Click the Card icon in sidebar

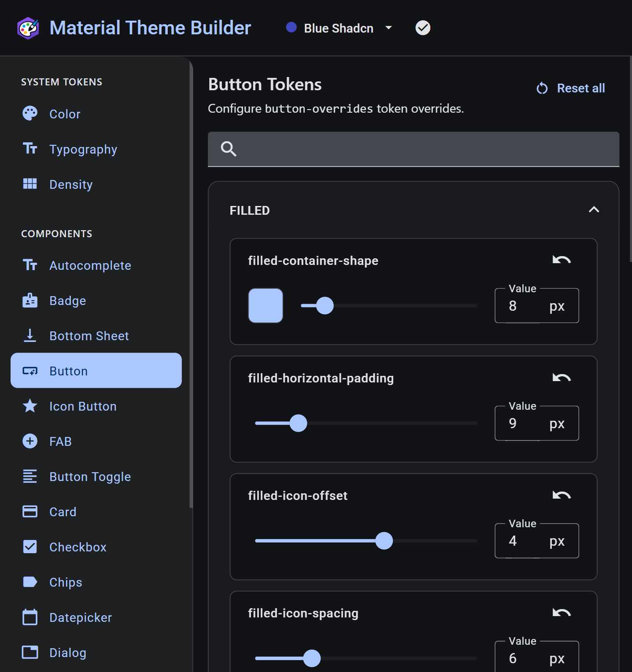[x=30, y=511]
